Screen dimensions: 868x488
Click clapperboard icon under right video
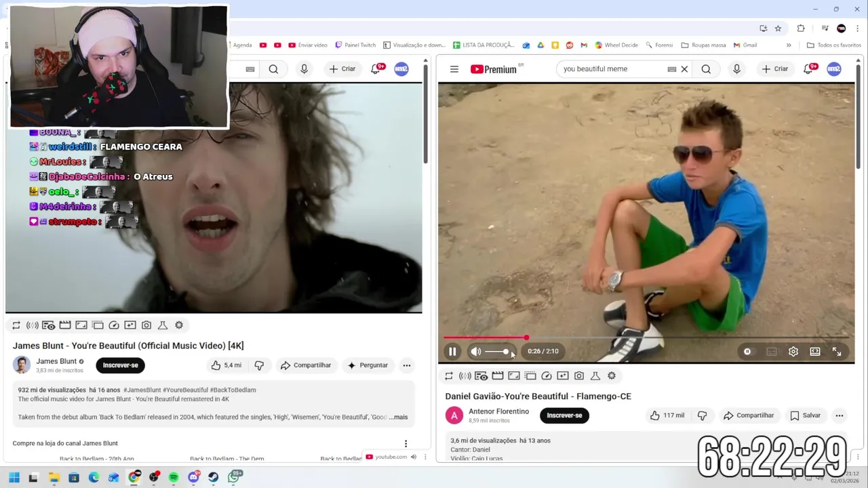498,375
